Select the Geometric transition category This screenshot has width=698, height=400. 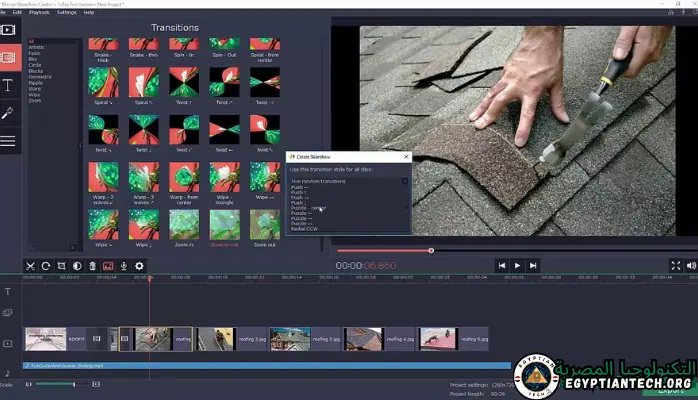[x=42, y=75]
